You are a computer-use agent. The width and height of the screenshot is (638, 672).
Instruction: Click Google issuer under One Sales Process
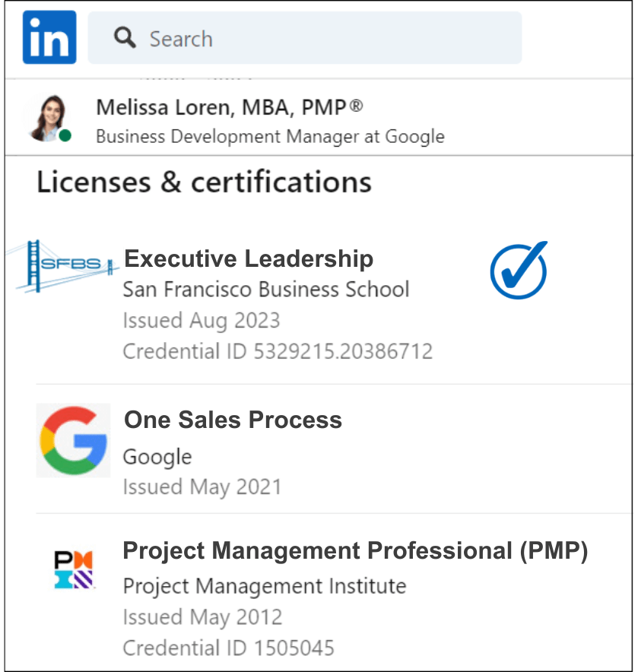157,458
